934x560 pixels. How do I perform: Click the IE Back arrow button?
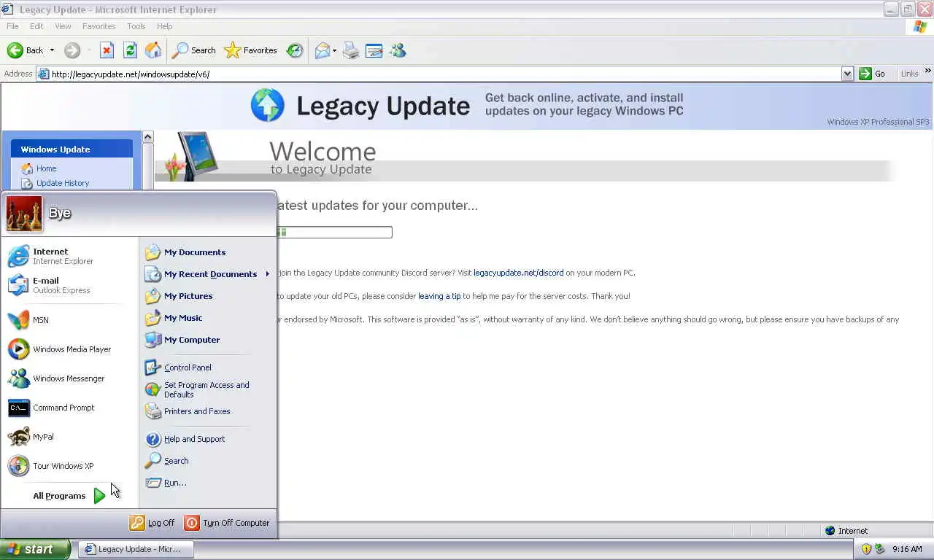25,50
